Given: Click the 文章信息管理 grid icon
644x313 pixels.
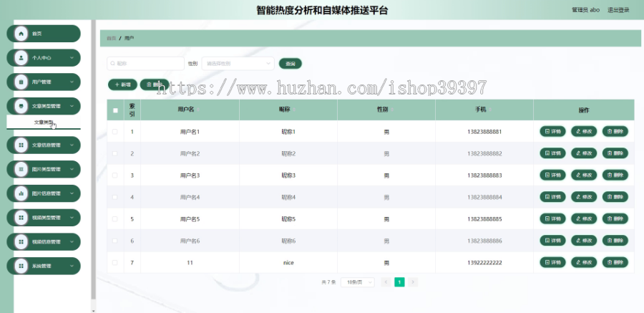Looking at the screenshot, I should (x=21, y=145).
